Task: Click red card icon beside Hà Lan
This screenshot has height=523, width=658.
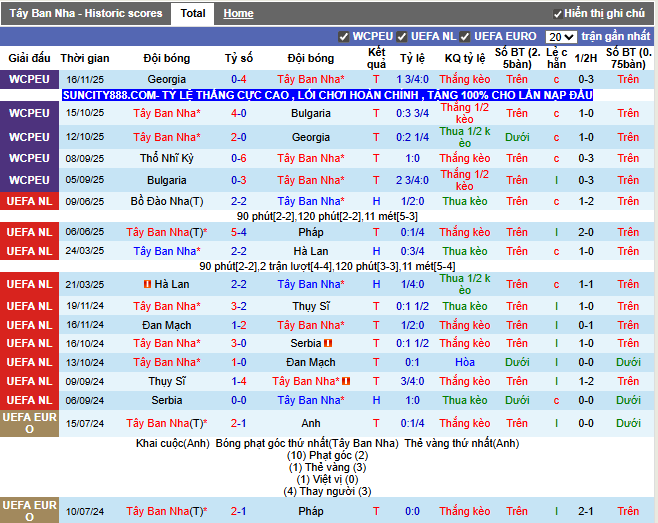Action: [x=147, y=284]
